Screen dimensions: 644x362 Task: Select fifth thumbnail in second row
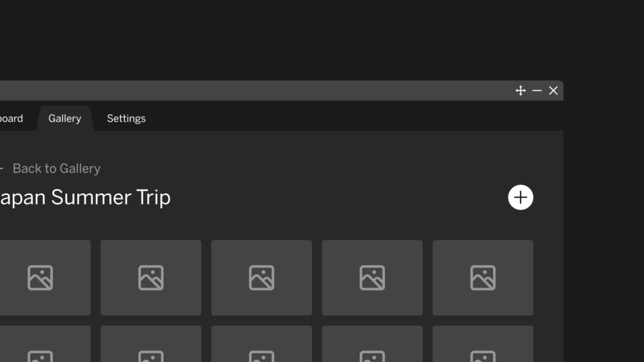(x=483, y=344)
